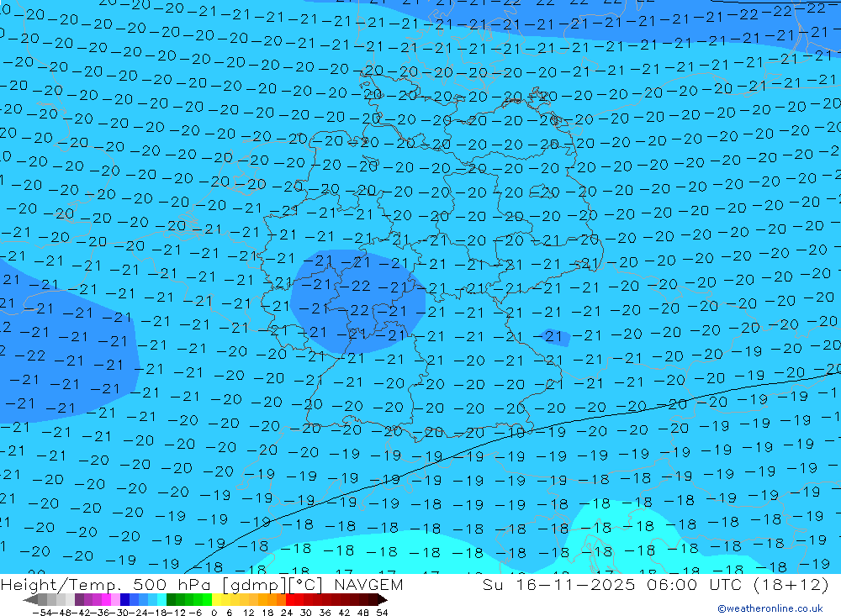841x616 pixels.
Task: Select the bright red legend swatch at 24
Action: [290, 599]
